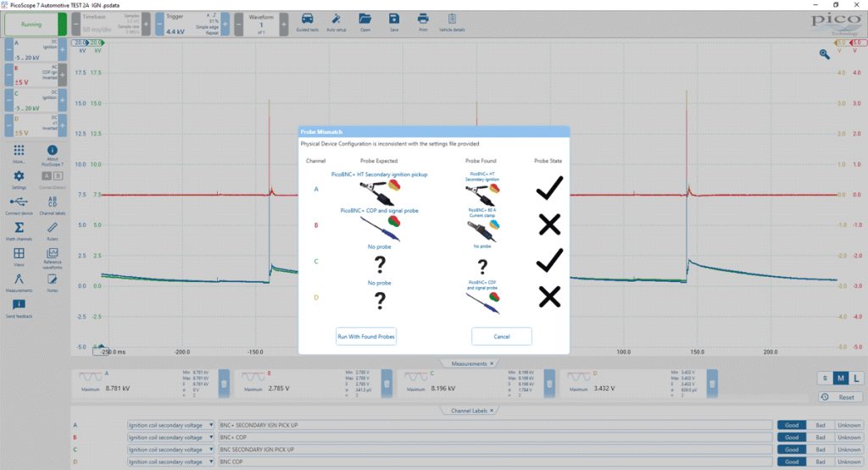This screenshot has width=868, height=470.
Task: Delete channel A measurement with trash icon
Action: click(224, 383)
